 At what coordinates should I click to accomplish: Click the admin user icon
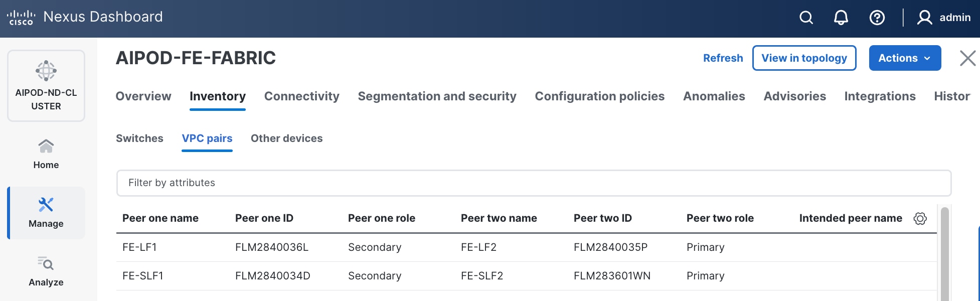(924, 18)
